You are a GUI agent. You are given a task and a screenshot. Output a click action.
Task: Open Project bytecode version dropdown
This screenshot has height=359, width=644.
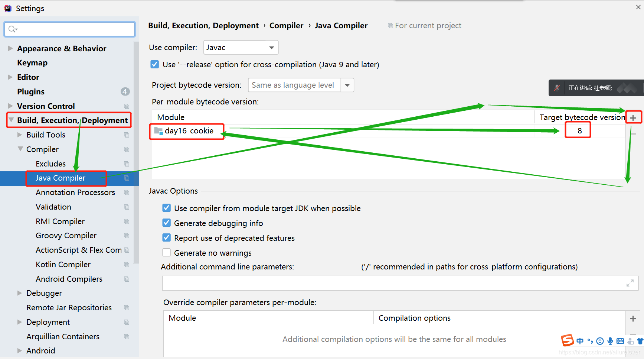301,85
